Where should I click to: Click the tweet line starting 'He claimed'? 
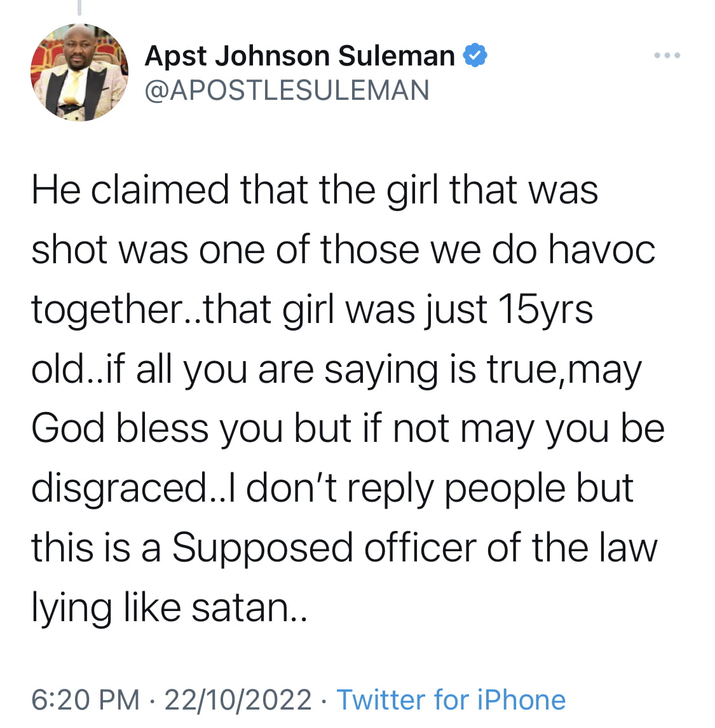(315, 190)
